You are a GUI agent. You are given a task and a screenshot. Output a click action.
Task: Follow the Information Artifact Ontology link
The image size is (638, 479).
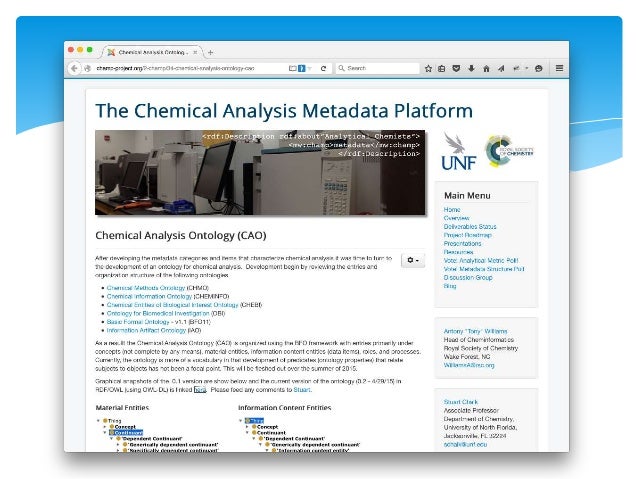(x=146, y=330)
